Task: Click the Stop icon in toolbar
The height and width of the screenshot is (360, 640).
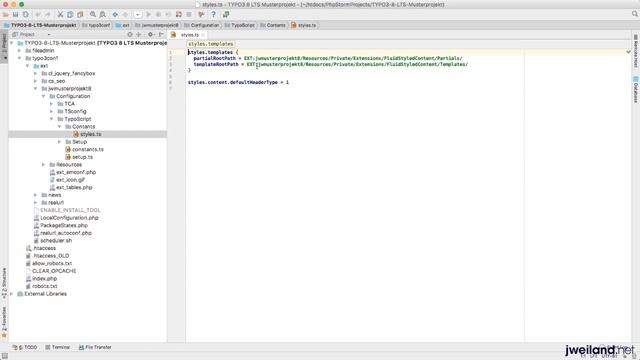Action: [x=189, y=14]
